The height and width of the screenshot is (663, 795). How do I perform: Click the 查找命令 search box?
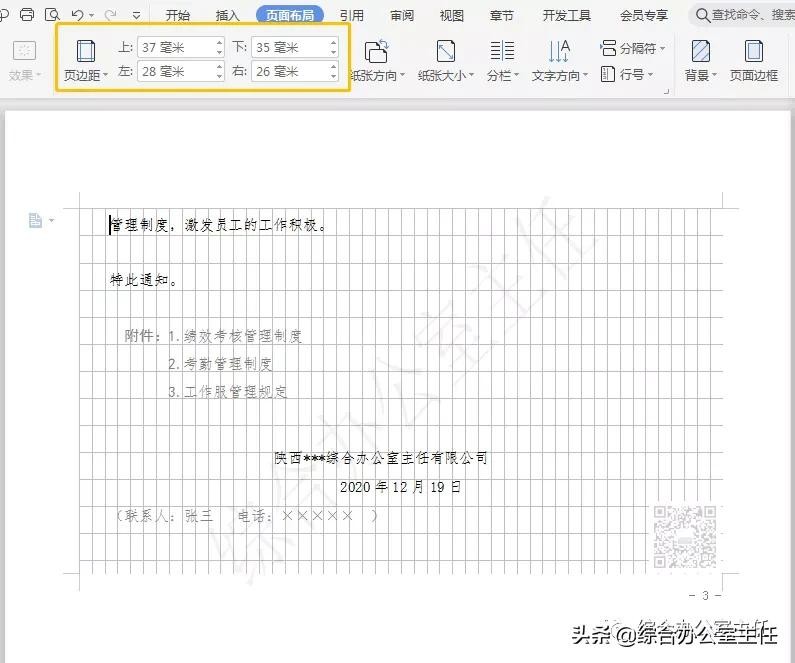click(744, 15)
